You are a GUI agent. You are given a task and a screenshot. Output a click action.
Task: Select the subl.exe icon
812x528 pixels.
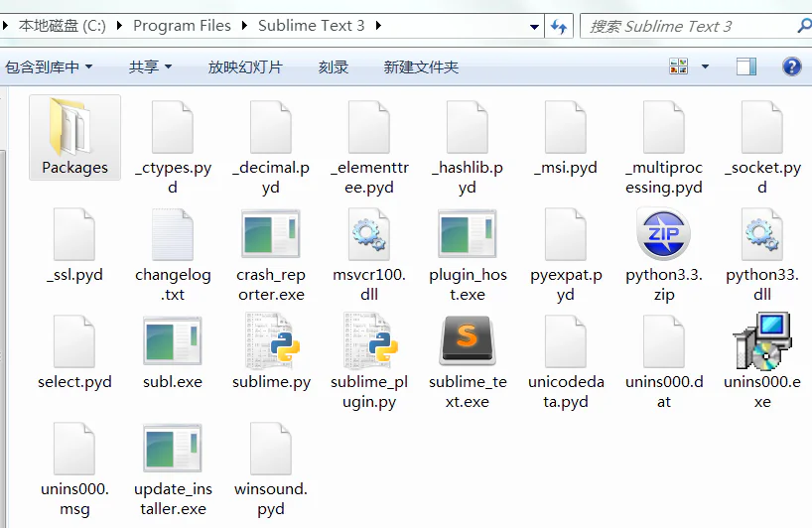[x=173, y=341]
